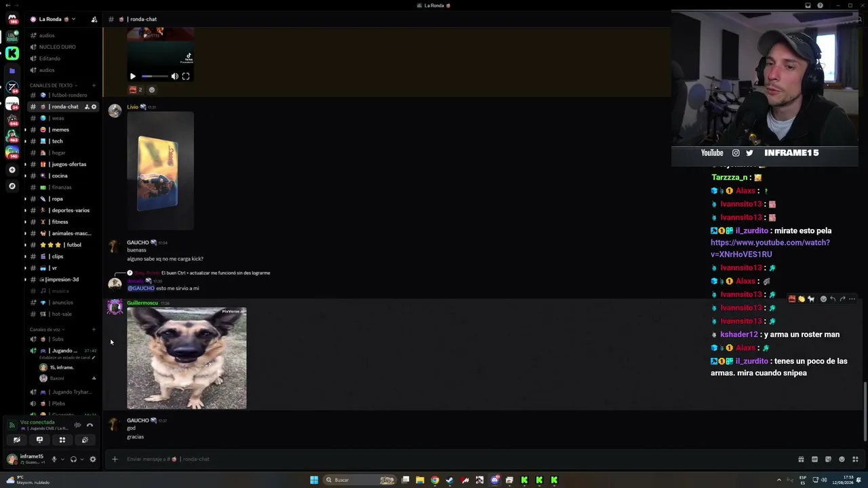Add reaction on Guillermoscu message hover toolbar

click(823, 299)
